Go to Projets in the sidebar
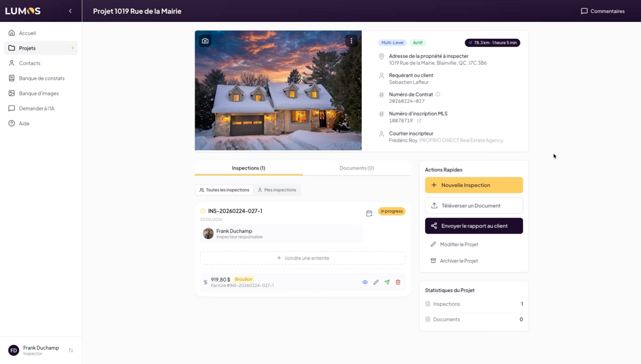Screen dimensions: 641x364 point(41,48)
